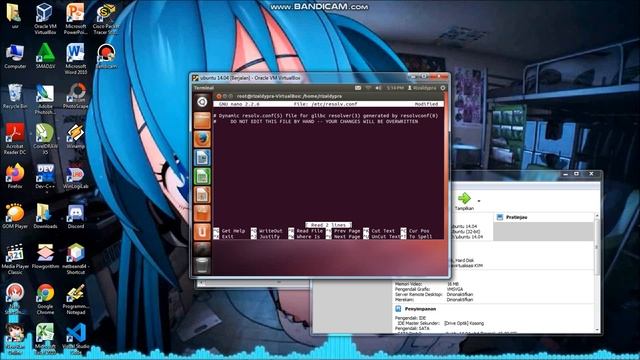The height and width of the screenshot is (360, 640).
Task: Open the CorelDRAW X5 desktop shortcut
Action: [x=45, y=139]
